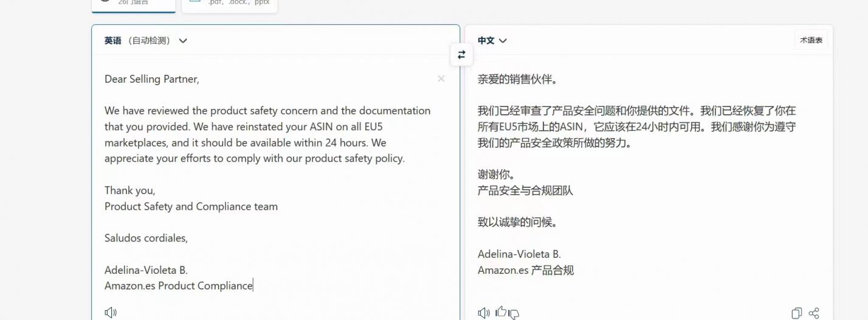Click the translated text 致以诚挚的问候
Image resolution: width=868 pixels, height=320 pixels.
coord(517,222)
